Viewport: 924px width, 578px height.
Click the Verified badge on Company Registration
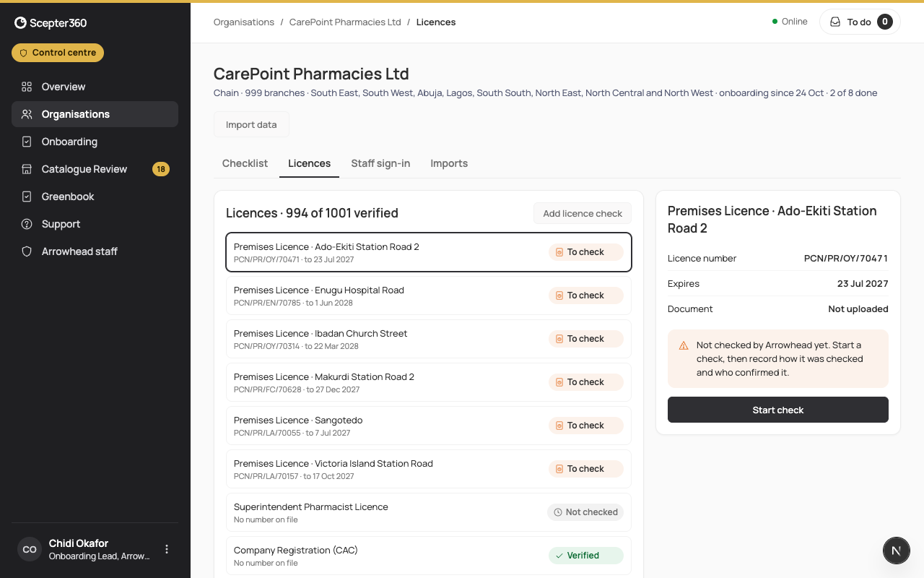[x=585, y=556]
